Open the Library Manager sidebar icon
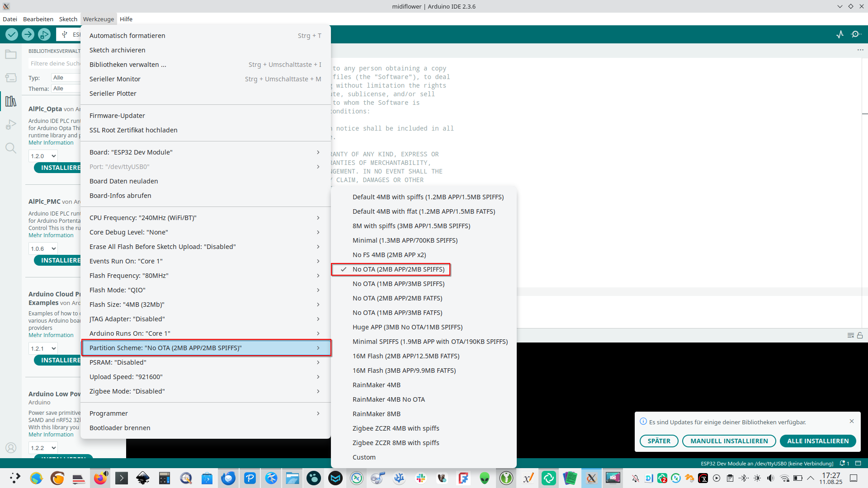 [11, 101]
